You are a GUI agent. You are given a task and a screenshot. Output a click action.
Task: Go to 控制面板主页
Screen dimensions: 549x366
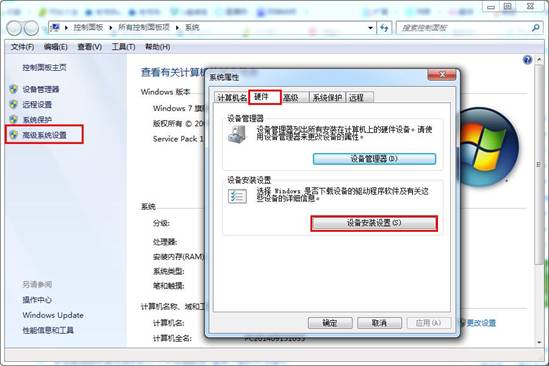pos(44,68)
